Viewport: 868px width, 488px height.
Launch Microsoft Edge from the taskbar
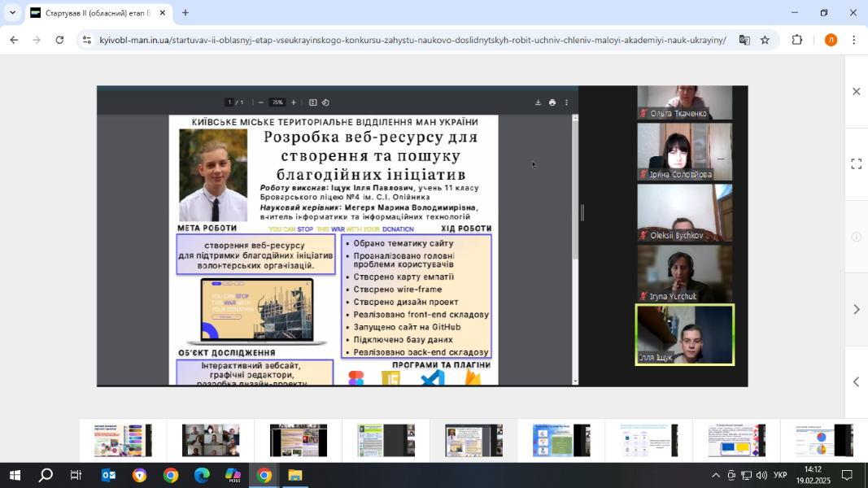[202, 475]
